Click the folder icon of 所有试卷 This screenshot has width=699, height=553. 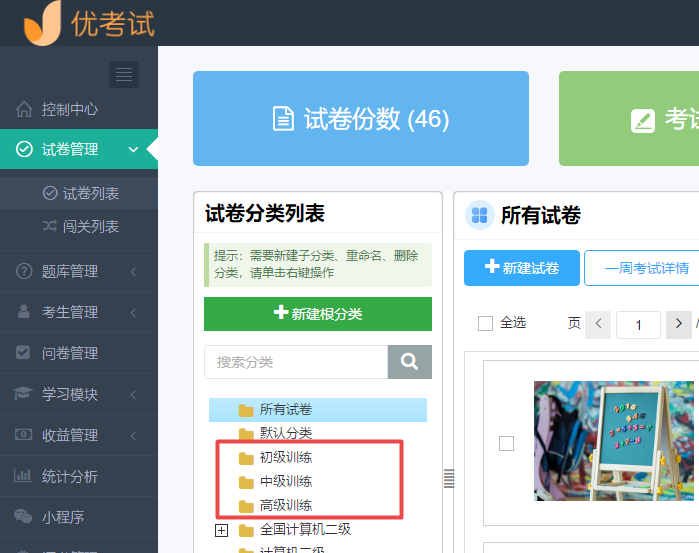[x=246, y=410]
